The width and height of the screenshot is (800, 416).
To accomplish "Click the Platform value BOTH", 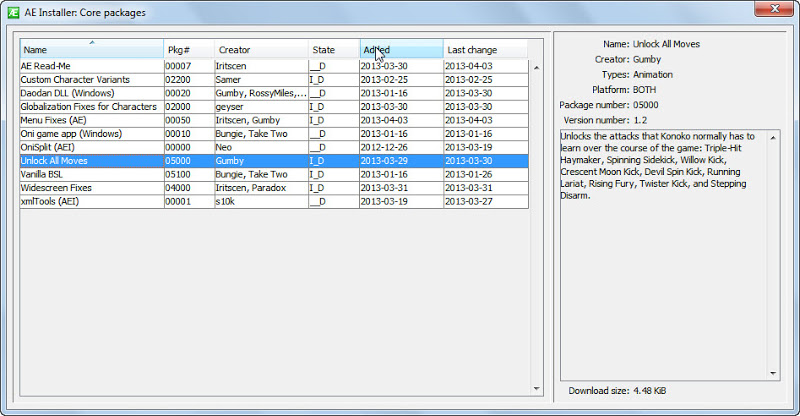I will coord(644,90).
